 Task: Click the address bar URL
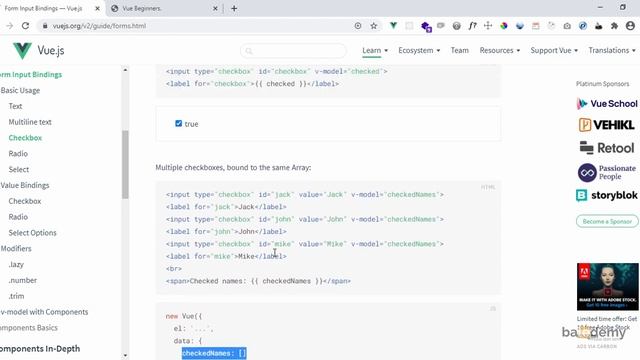click(99, 26)
